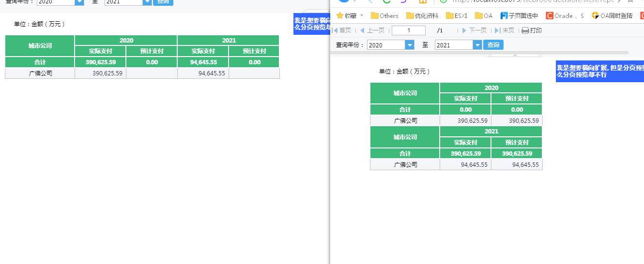Open the Others bookmark folder
The width and height of the screenshot is (644, 264).
tap(384, 15)
